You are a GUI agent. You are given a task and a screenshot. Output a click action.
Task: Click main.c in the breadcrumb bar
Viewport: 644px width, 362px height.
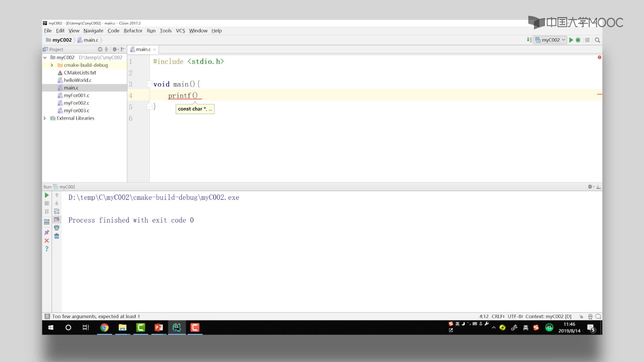coord(88,40)
